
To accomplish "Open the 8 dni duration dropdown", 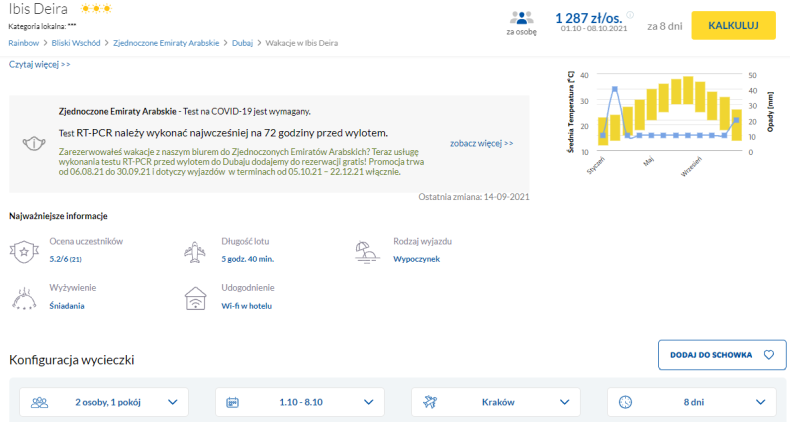I will coord(692,402).
